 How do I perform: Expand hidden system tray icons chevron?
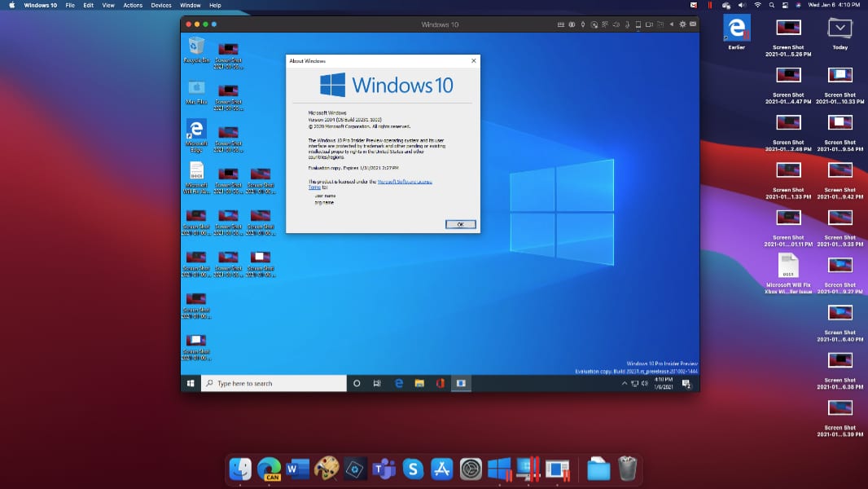625,383
